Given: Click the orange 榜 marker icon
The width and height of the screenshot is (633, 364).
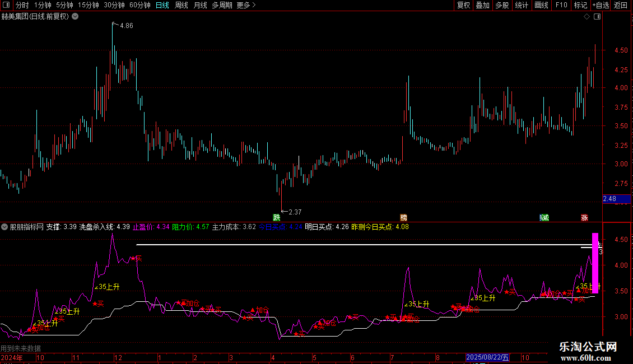Looking at the screenshot, I should point(403,217).
